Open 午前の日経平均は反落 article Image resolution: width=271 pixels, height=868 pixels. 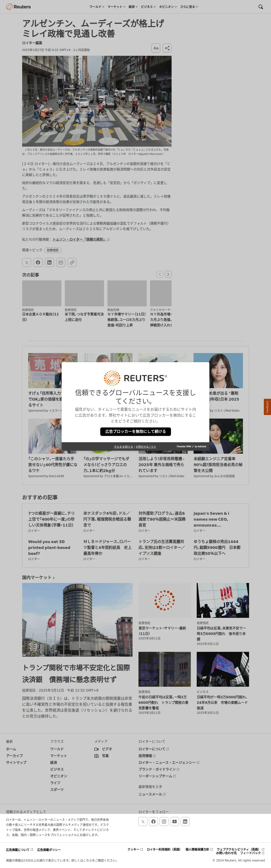coord(164,702)
